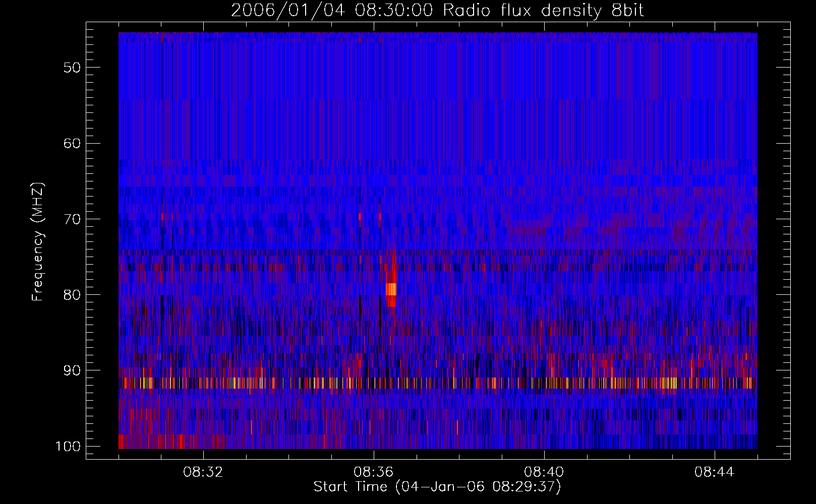This screenshot has width=816, height=504.
Task: Click the 70 frequency tick label
Action: [72, 219]
